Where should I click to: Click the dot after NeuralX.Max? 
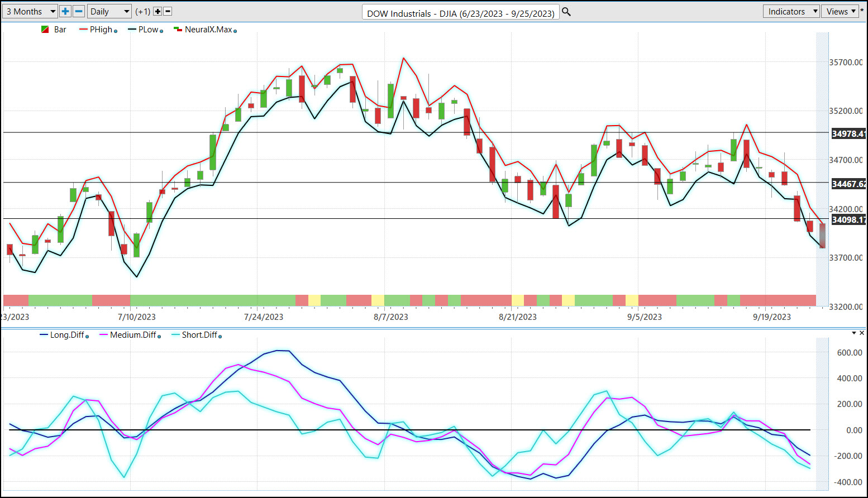point(235,31)
